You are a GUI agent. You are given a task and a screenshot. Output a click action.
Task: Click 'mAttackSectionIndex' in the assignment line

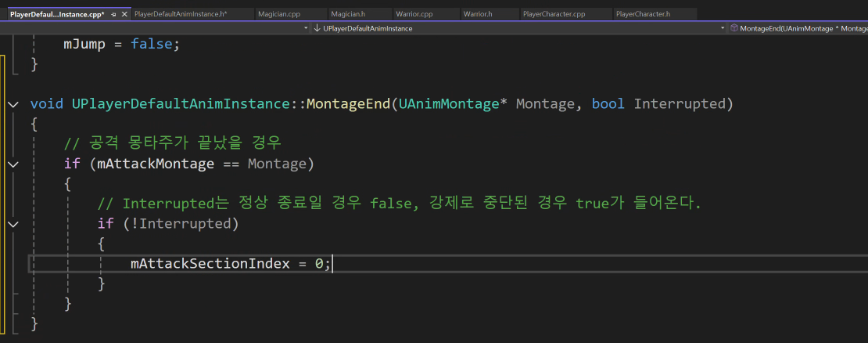pyautogui.click(x=210, y=264)
